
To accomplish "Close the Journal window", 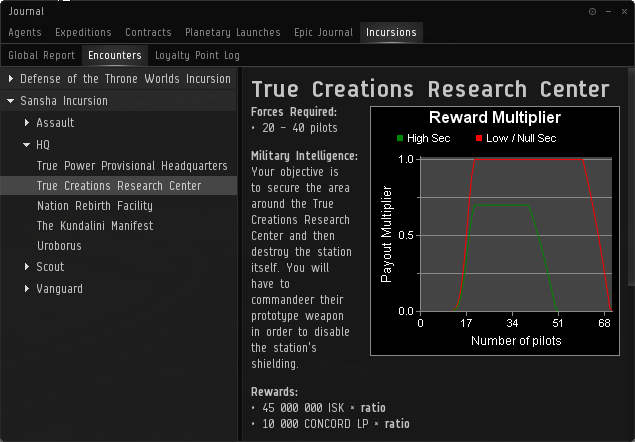I will (x=624, y=11).
